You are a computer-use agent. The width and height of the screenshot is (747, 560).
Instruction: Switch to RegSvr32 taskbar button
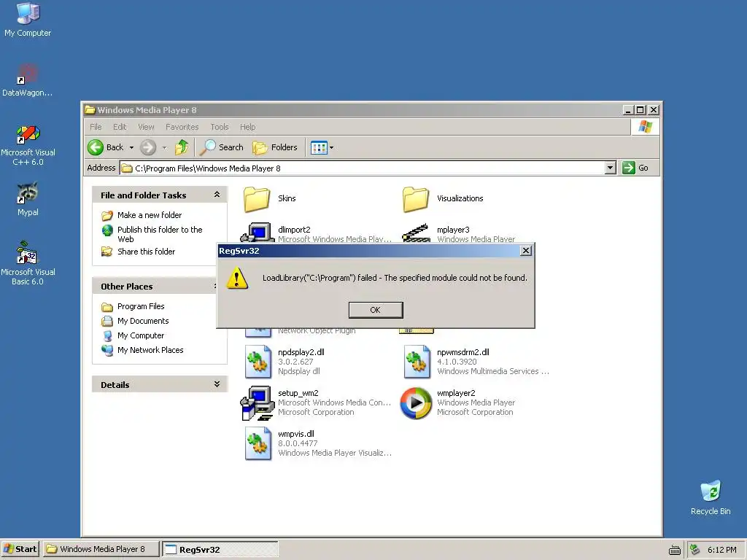tap(220, 550)
